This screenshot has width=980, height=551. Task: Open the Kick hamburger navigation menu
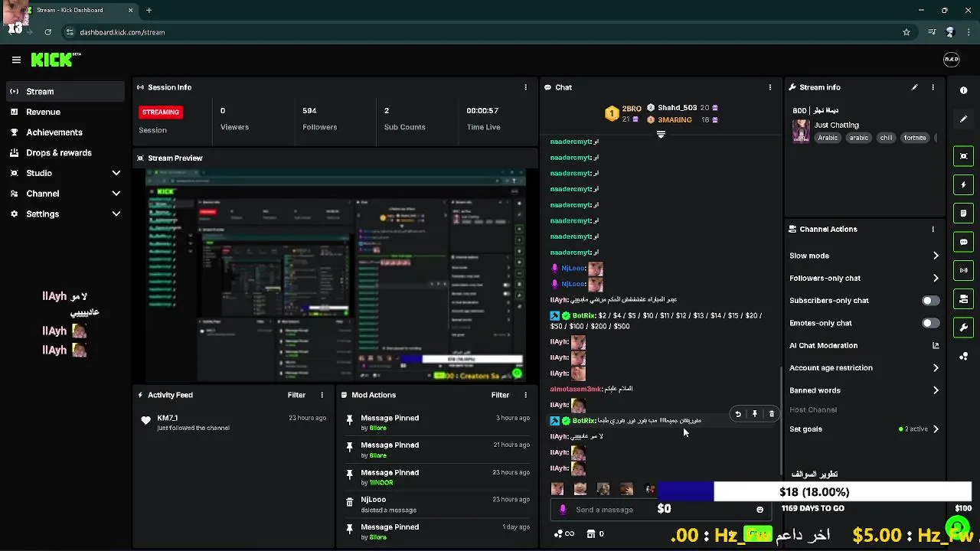coord(16,60)
